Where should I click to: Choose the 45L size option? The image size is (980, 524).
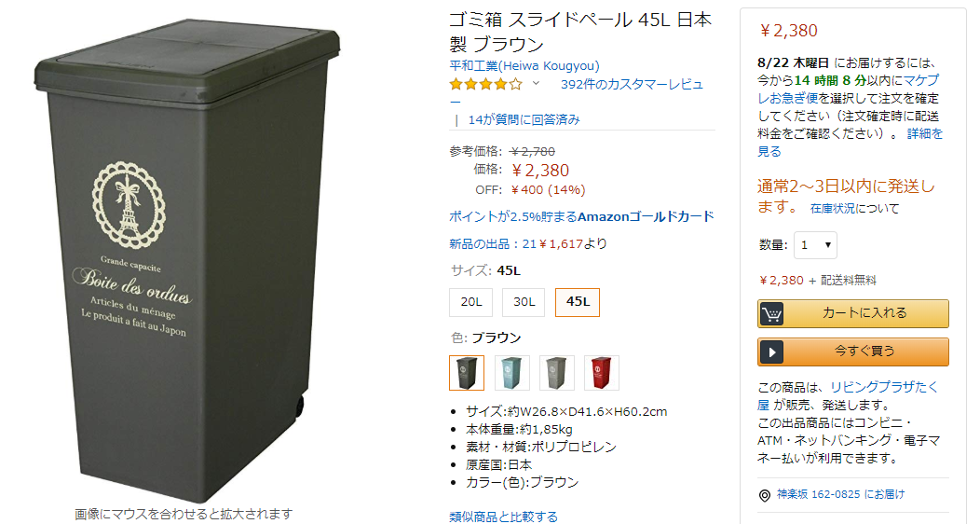point(578,302)
